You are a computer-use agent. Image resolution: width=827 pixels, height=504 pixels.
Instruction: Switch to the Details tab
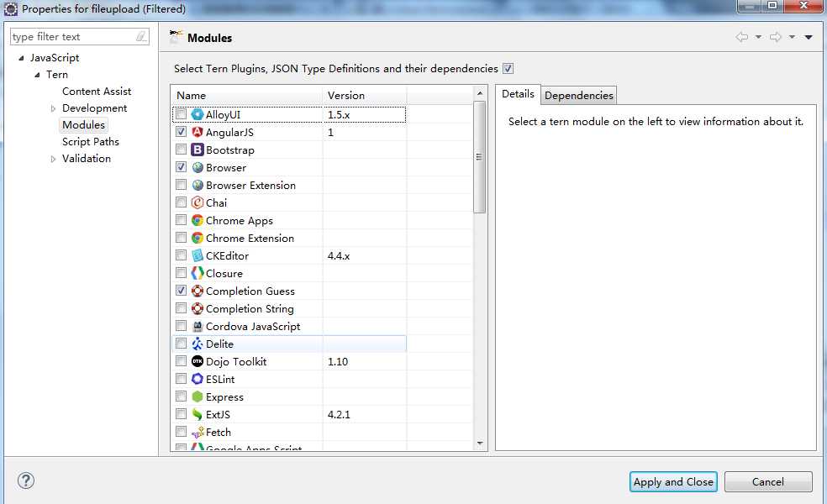coord(518,94)
